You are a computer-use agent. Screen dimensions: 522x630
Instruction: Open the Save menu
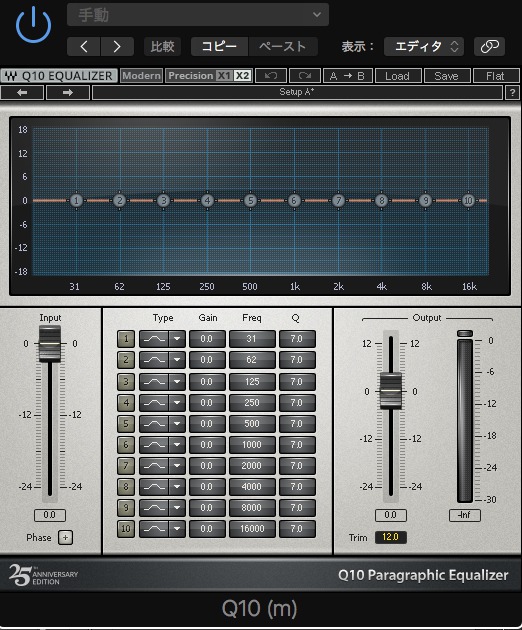pos(447,76)
